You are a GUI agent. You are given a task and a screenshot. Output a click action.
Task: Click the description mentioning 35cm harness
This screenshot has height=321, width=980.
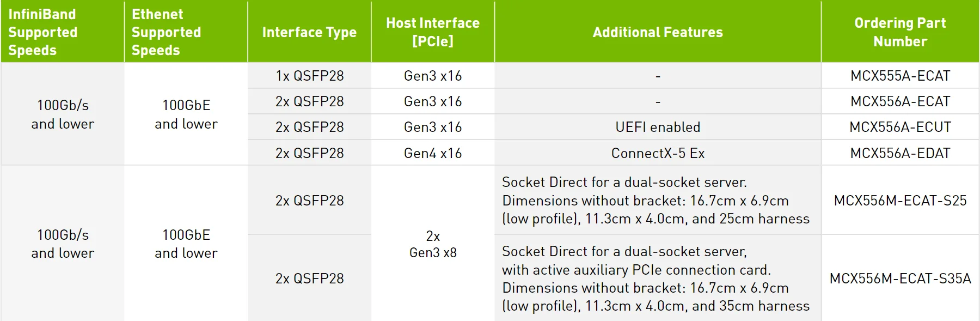656,278
